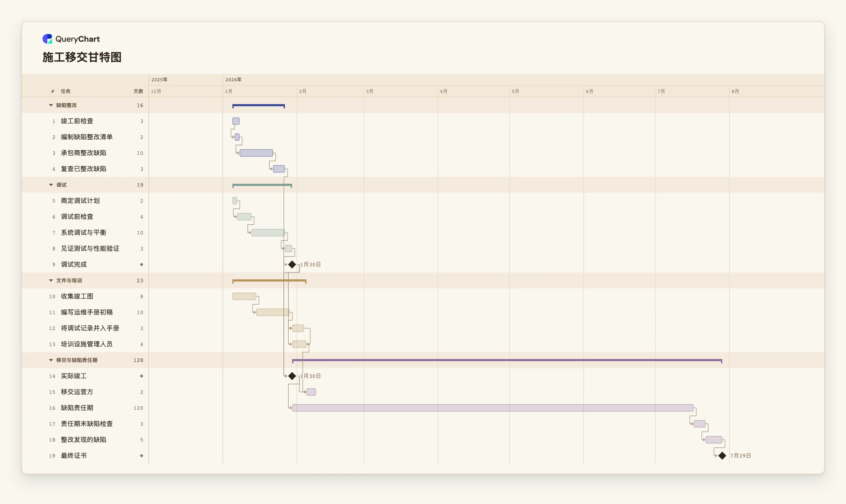Collapse the 调试 group
Screen dimensions: 846x504
tap(51, 185)
